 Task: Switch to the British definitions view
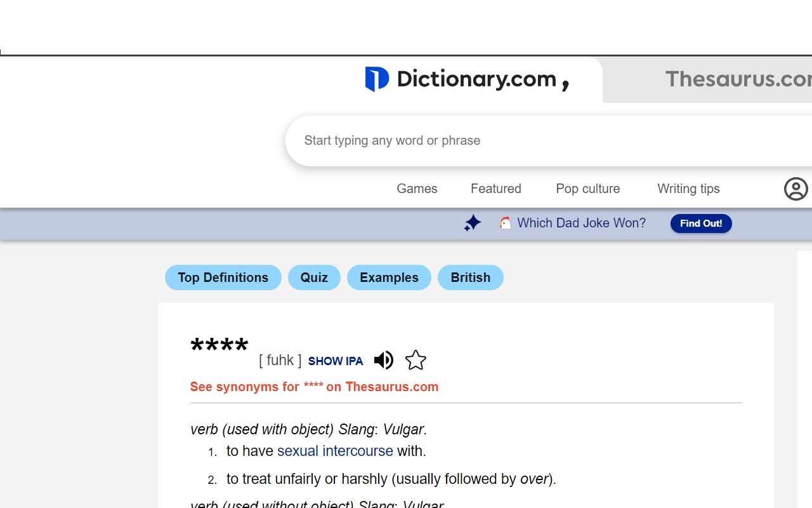(470, 277)
